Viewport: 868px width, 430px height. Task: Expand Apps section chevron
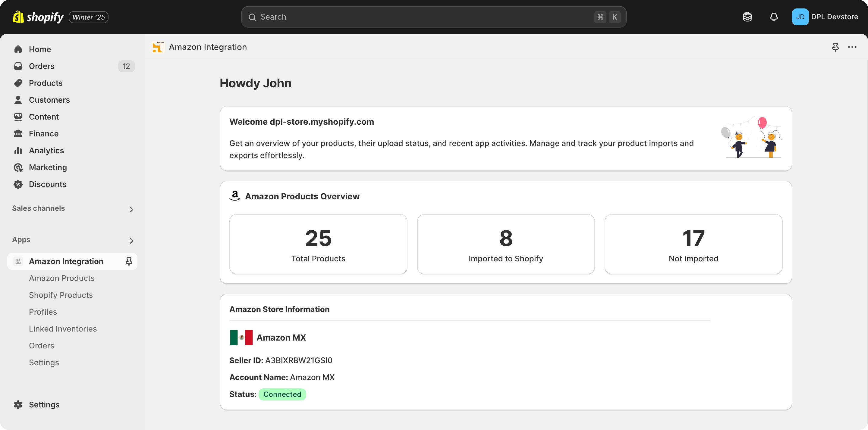tap(131, 241)
